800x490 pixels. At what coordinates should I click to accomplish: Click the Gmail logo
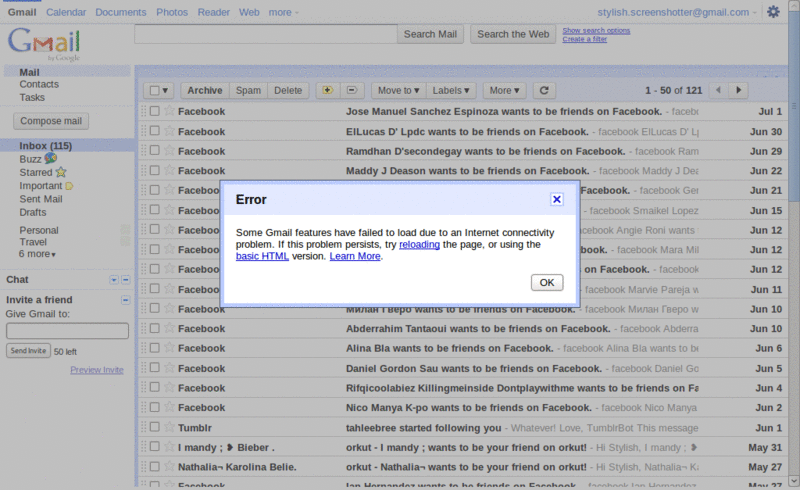pyautogui.click(x=44, y=43)
